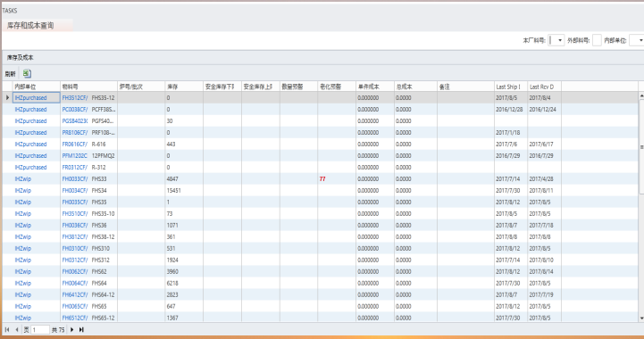Go to the first page of results
Screen dimensions: 644x339
coord(7,329)
